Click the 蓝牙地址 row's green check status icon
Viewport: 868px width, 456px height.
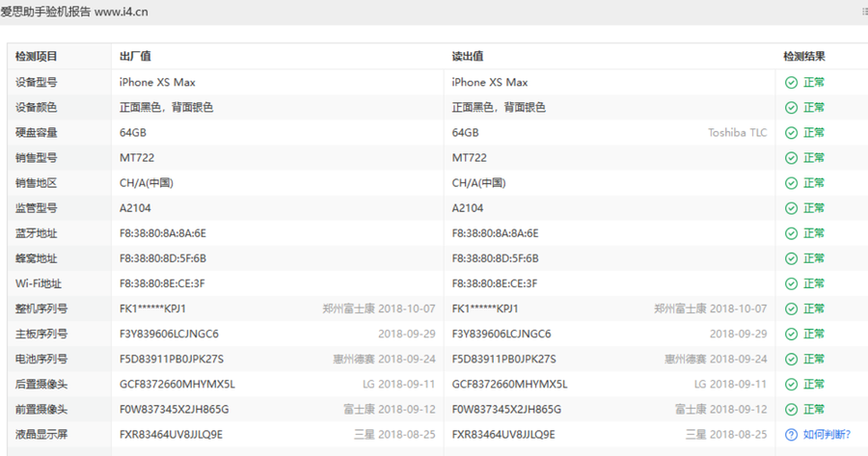[791, 233]
